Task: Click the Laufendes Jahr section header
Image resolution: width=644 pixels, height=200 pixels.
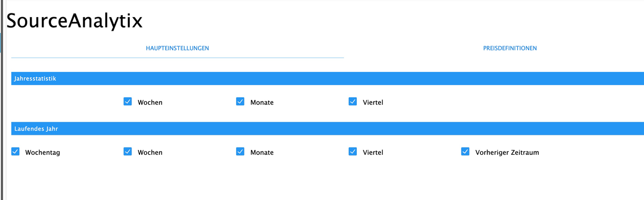Action: 327,129
